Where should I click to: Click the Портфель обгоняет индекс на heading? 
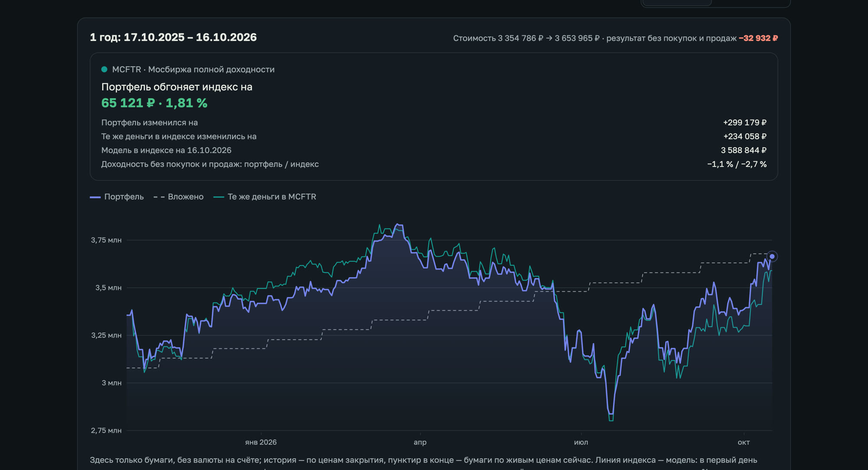coord(177,87)
